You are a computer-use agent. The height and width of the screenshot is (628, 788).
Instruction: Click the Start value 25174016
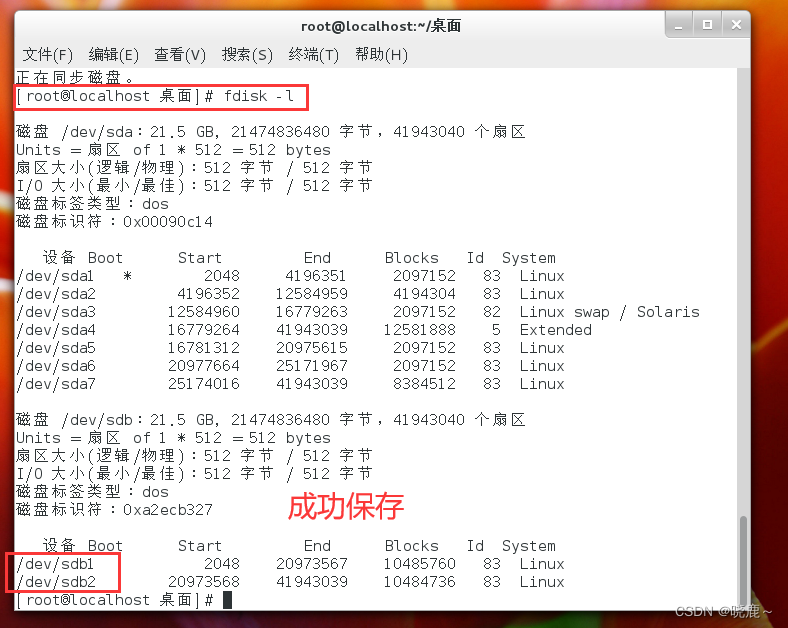pos(204,384)
